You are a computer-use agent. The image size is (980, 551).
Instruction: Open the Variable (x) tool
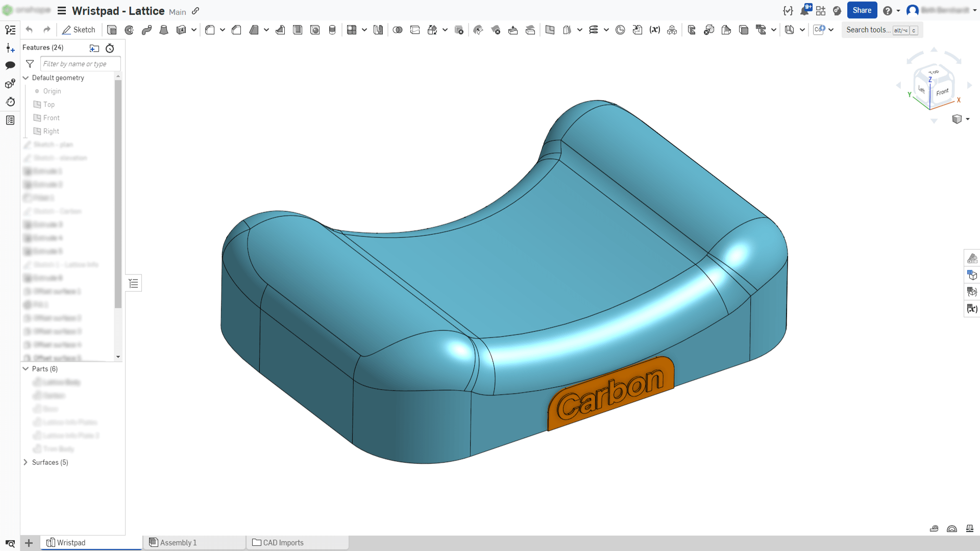[655, 30]
